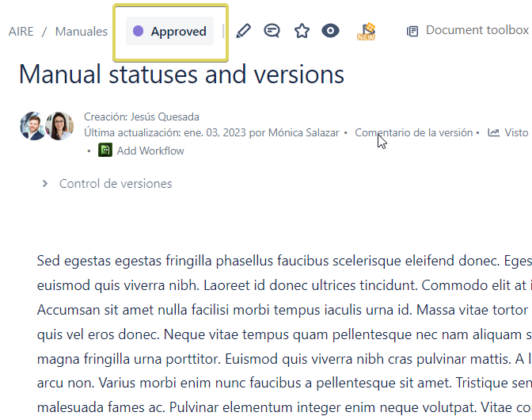Open Mónica Salazar profile link
This screenshot has height=420, width=532.
[x=304, y=132]
